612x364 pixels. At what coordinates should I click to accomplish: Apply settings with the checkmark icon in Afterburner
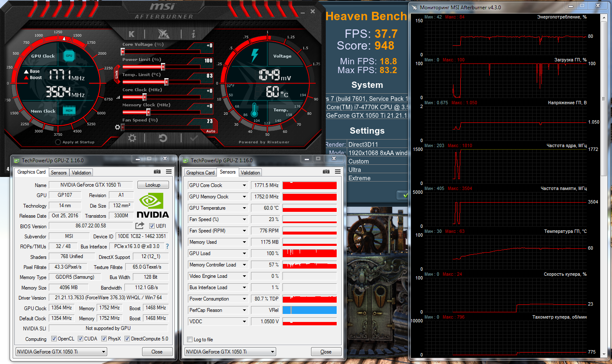[194, 138]
